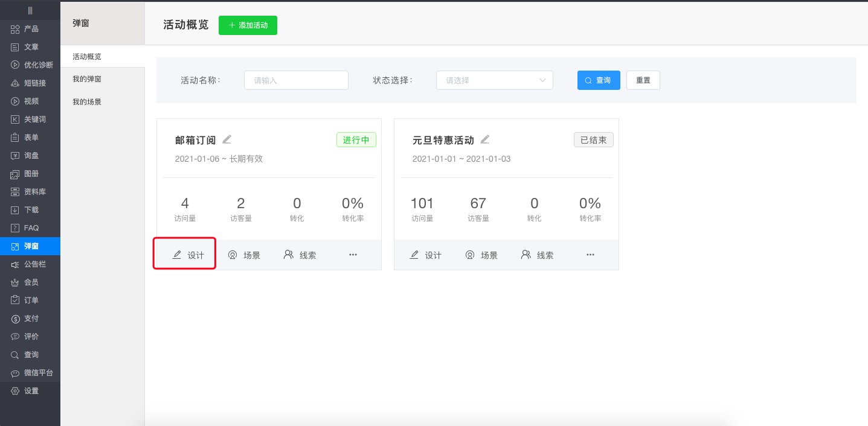Click the edit pencil next to 邮箱订阅

tap(227, 139)
